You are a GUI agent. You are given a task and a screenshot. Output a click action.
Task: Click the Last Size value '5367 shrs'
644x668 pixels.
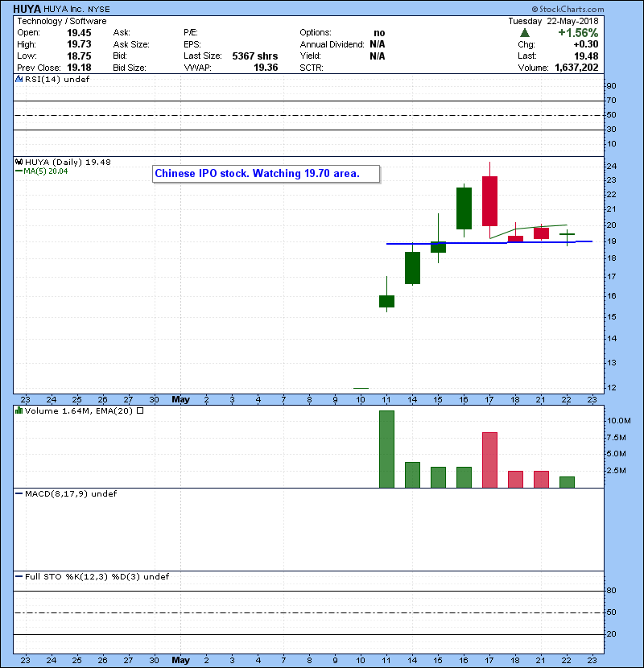(x=255, y=56)
